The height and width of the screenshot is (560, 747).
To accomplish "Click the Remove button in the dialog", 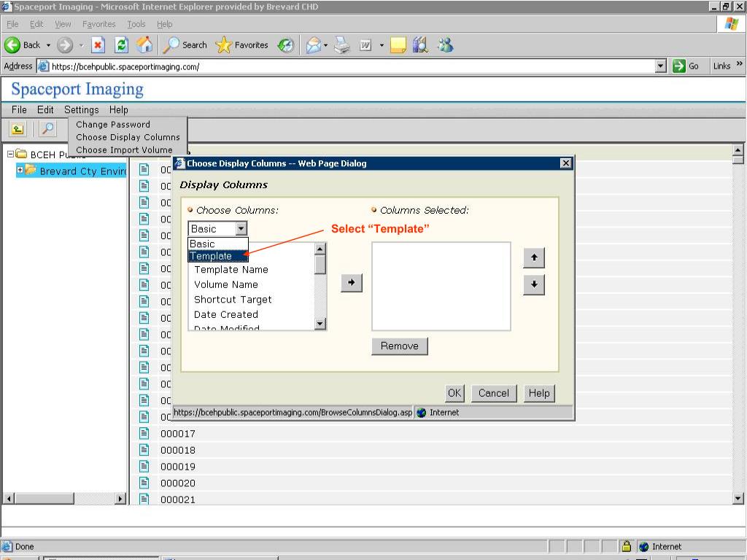I will pos(400,346).
